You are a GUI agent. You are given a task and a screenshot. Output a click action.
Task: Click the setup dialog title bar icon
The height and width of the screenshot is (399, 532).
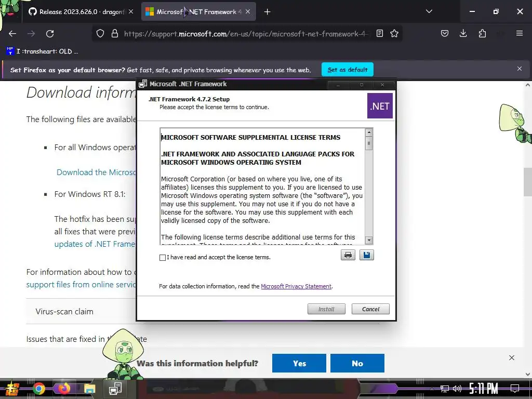143,84
